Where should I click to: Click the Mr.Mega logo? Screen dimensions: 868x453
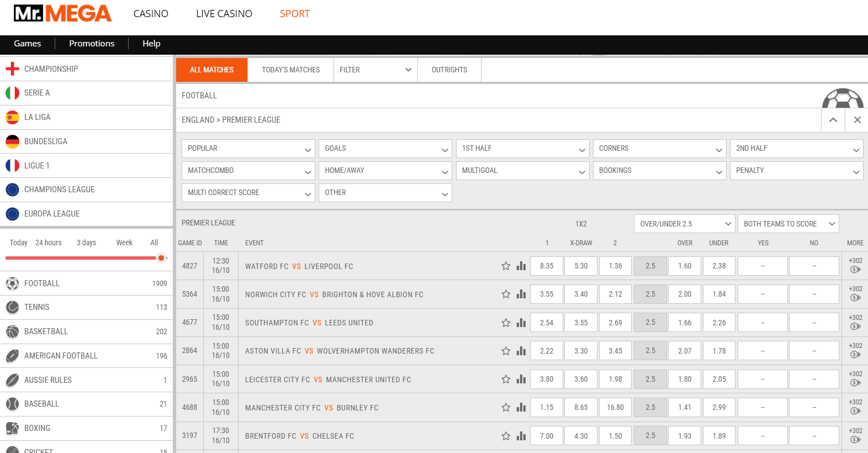(62, 14)
